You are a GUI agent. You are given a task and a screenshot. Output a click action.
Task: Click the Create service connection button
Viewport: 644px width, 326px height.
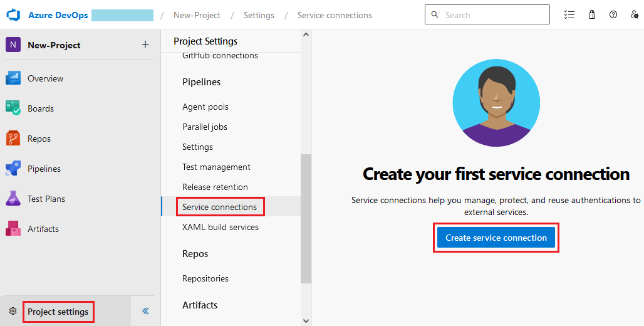click(496, 238)
